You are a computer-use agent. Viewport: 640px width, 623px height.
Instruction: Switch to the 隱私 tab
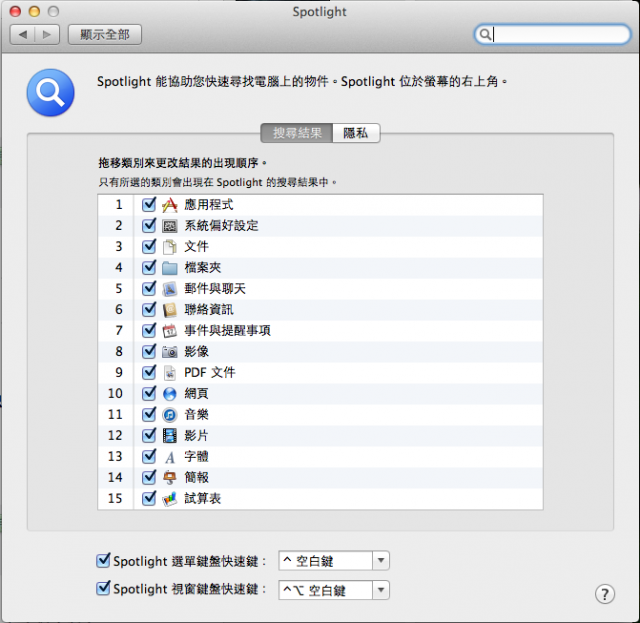(x=356, y=133)
